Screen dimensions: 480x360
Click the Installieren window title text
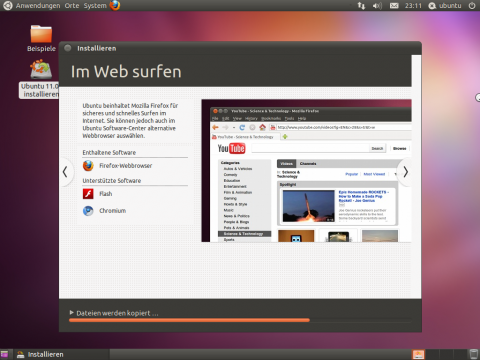click(97, 48)
